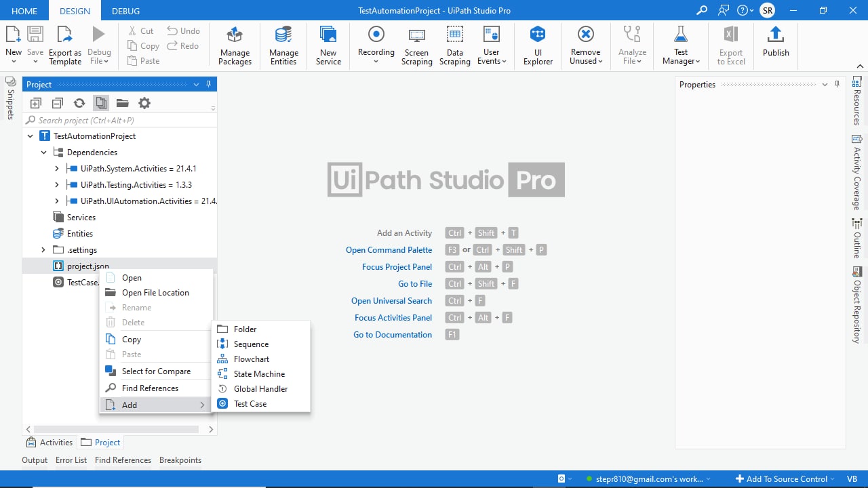Expand UiPath.System.Activities dependency
Viewport: 868px width, 488px height.
pyautogui.click(x=57, y=169)
